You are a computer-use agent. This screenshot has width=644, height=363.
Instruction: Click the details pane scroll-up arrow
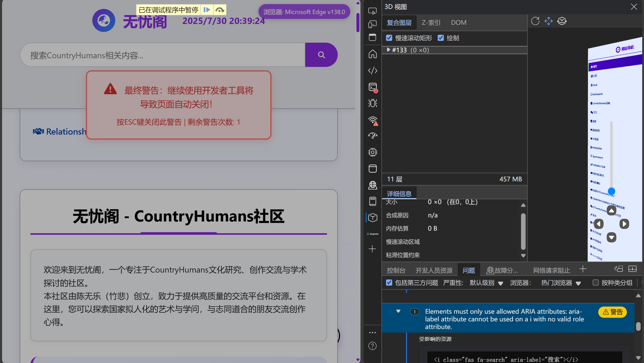(x=523, y=205)
